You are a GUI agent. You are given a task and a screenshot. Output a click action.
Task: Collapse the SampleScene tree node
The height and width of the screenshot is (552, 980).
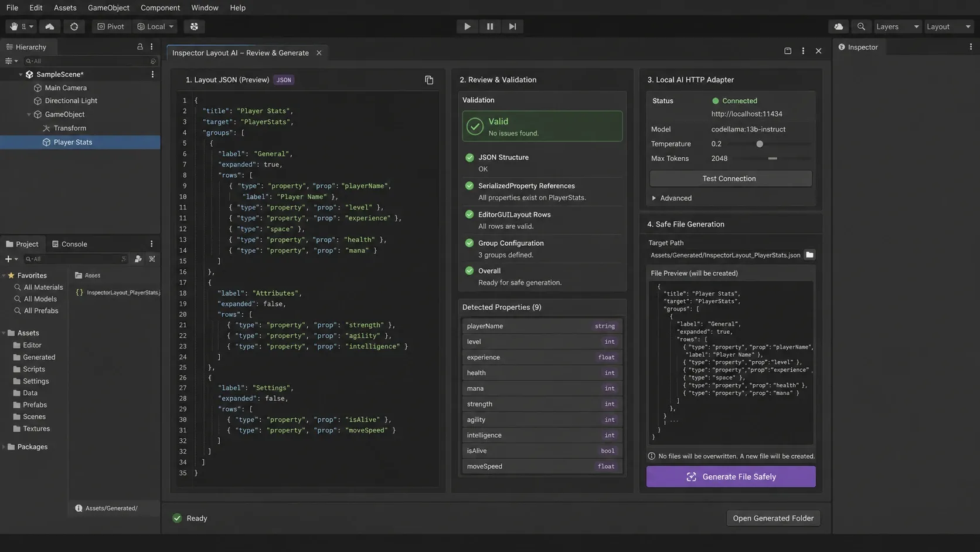[x=21, y=74]
